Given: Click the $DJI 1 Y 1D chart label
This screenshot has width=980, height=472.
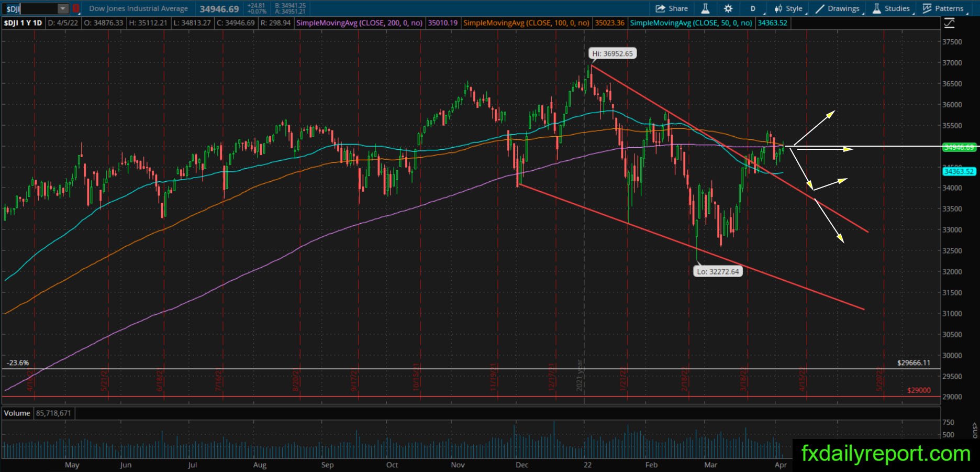Looking at the screenshot, I should [x=23, y=23].
